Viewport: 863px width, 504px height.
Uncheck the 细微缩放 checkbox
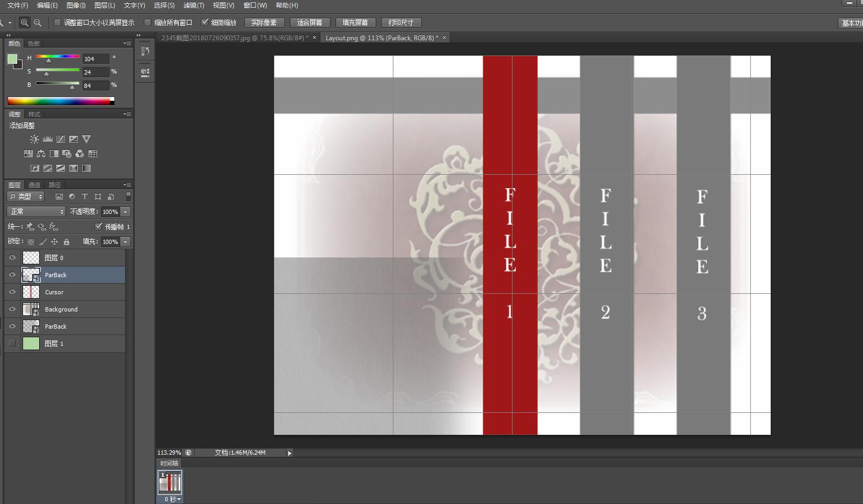pyautogui.click(x=204, y=23)
